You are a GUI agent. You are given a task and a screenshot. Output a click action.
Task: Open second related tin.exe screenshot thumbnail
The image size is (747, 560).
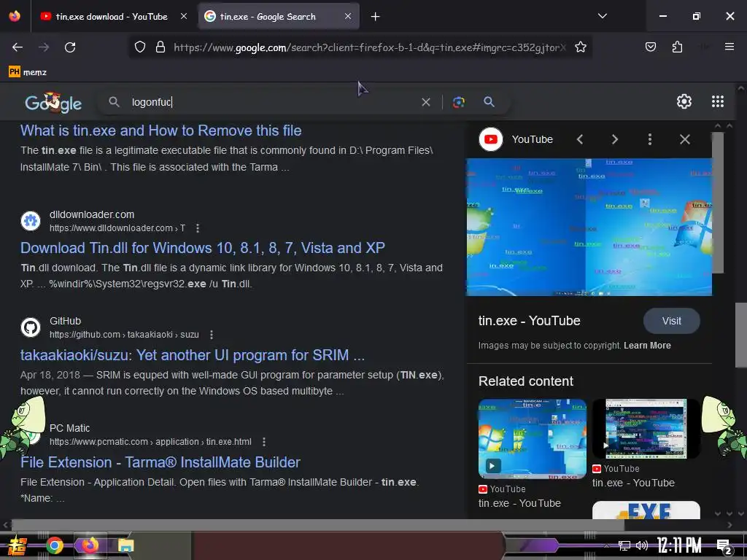click(x=646, y=429)
